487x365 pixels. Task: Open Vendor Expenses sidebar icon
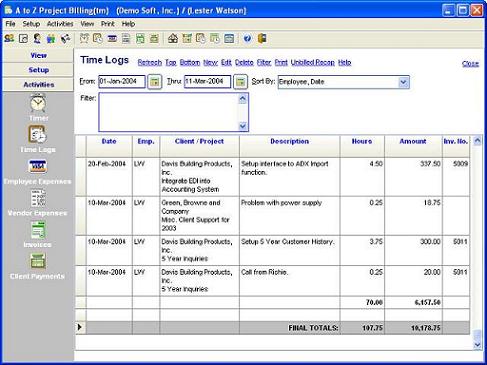38,198
